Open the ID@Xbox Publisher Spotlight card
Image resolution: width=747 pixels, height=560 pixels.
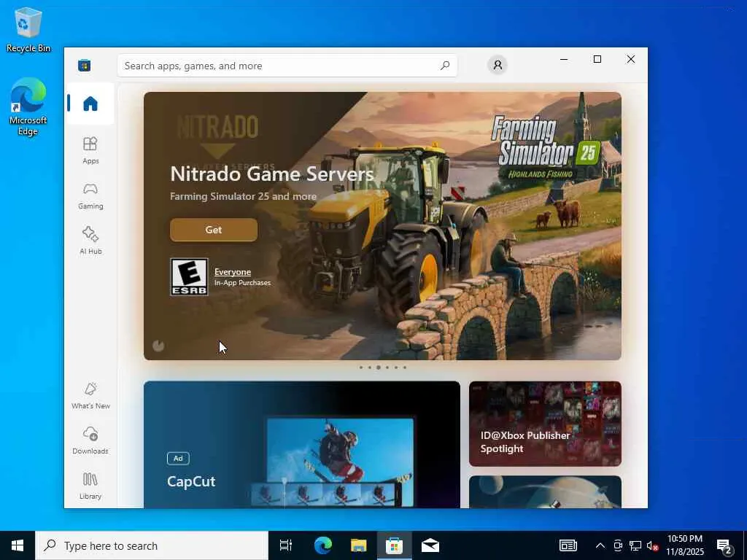coord(545,424)
